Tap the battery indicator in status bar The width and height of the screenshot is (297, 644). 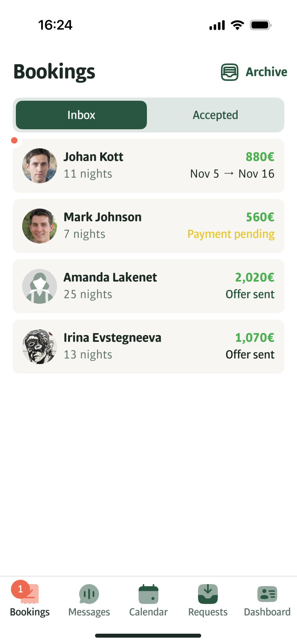[x=260, y=25]
